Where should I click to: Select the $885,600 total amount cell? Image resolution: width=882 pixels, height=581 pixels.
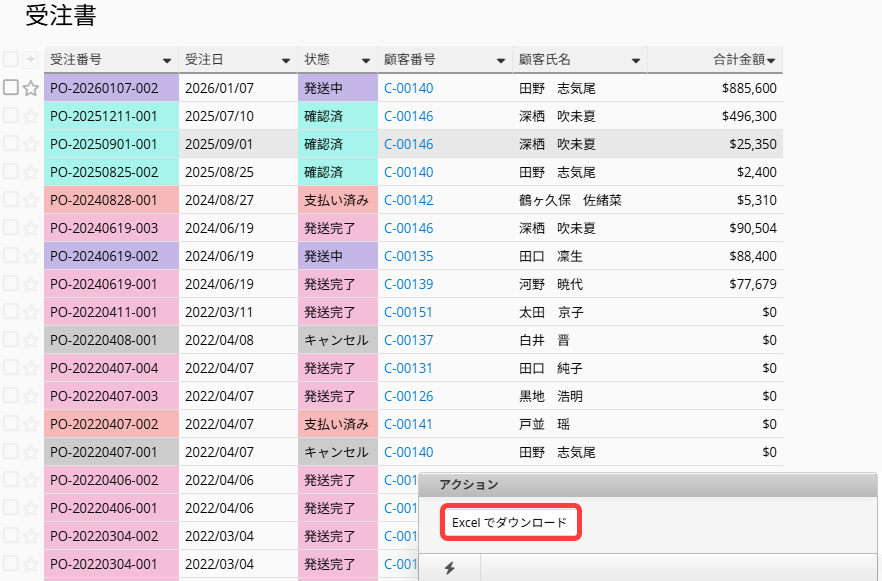point(748,88)
